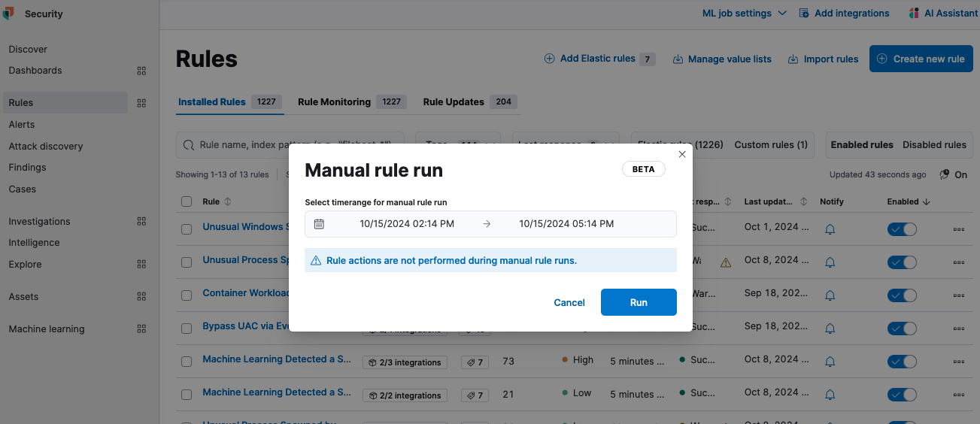980x424 pixels.
Task: Open Discover in the sidebar
Action: [28, 50]
